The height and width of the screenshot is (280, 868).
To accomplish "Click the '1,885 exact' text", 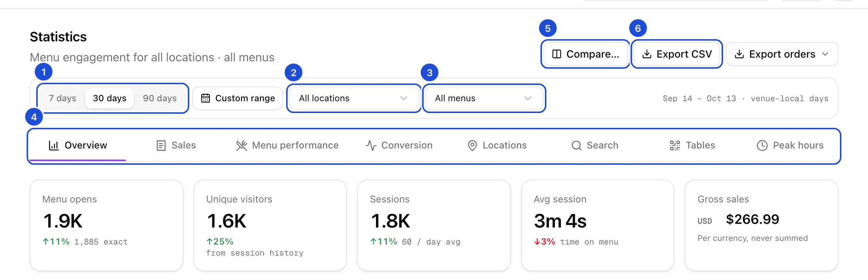I will 101,242.
